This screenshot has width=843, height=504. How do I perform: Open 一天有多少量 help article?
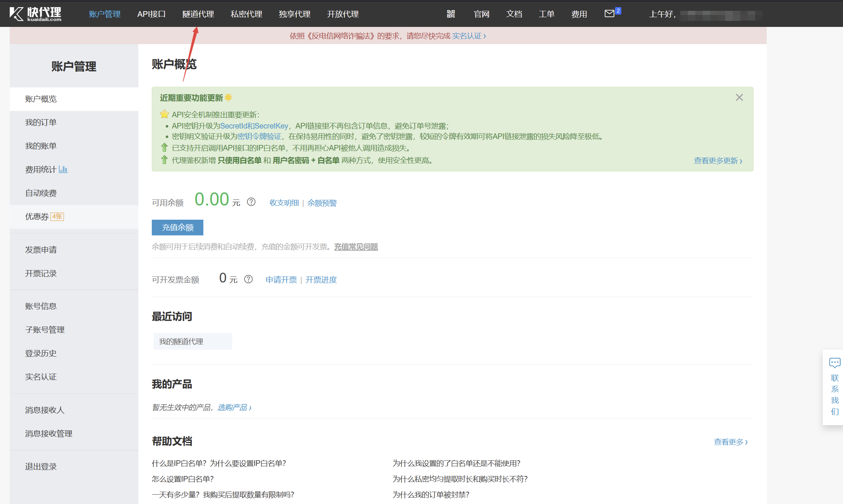(x=223, y=495)
